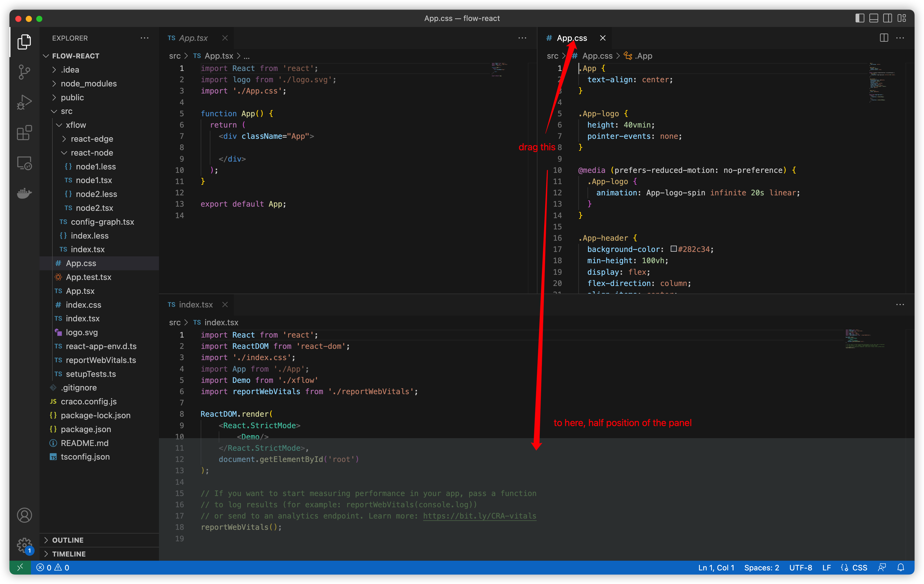Viewport: 924px width, 584px height.
Task: Open the Remote Explorer sidebar
Action: pos(24,163)
